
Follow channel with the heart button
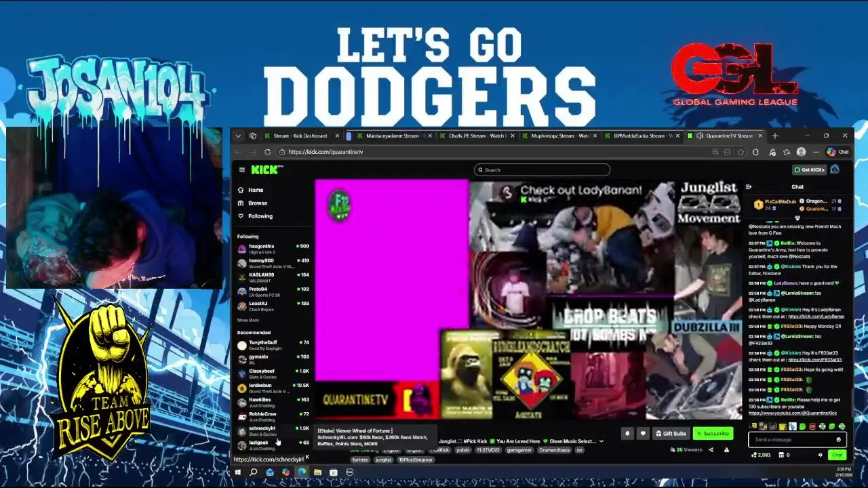pos(643,433)
